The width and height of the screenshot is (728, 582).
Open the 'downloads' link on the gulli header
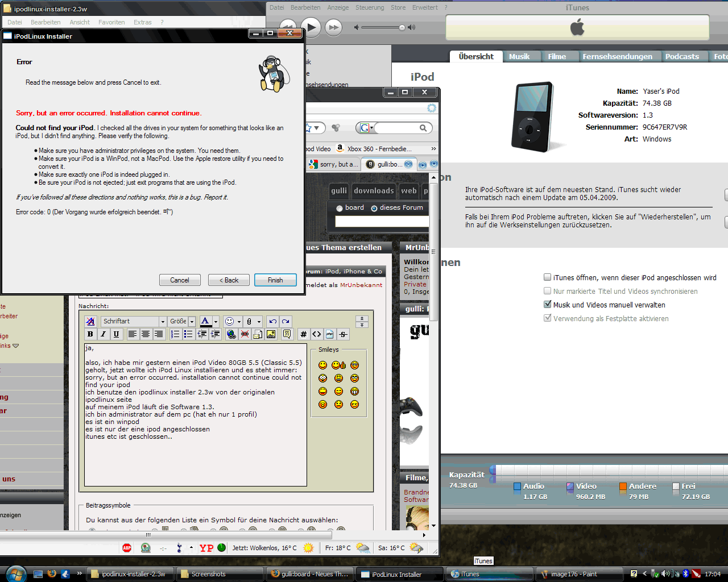(x=374, y=191)
